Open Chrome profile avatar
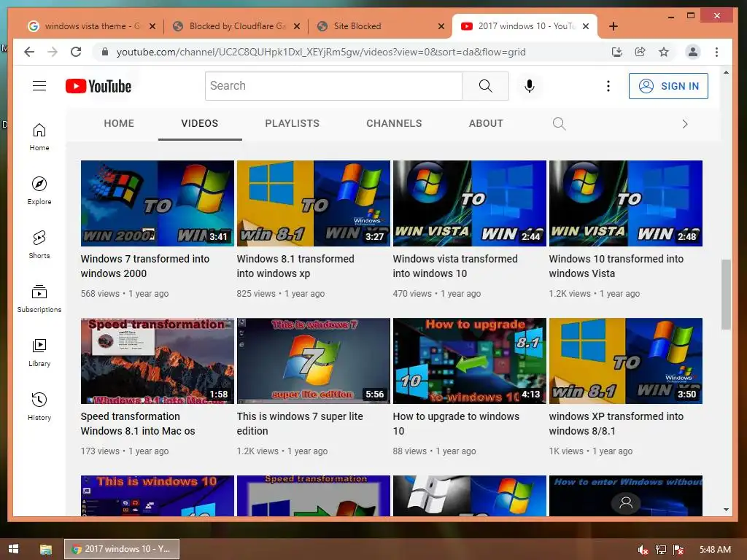 pyautogui.click(x=693, y=52)
